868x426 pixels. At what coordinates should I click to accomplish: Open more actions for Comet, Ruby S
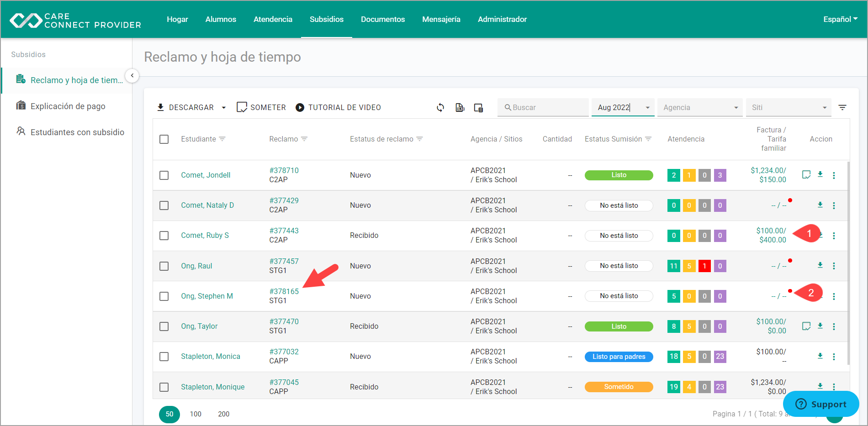pos(834,236)
